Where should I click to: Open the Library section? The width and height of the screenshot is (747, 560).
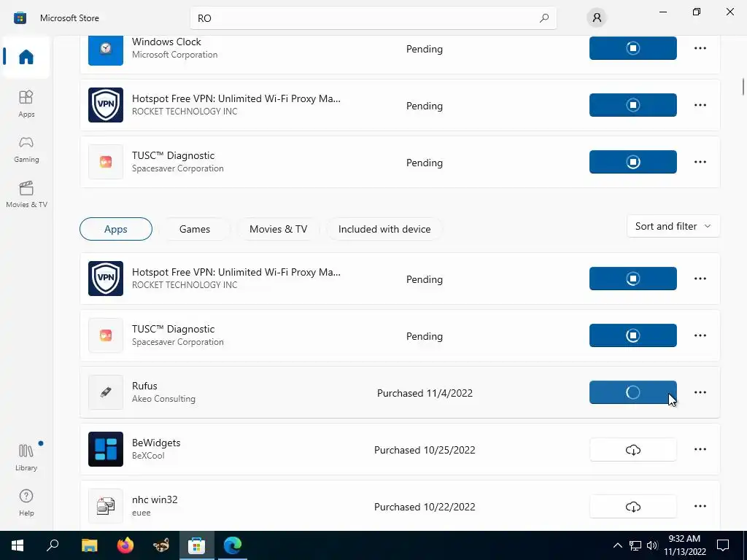coord(26,457)
